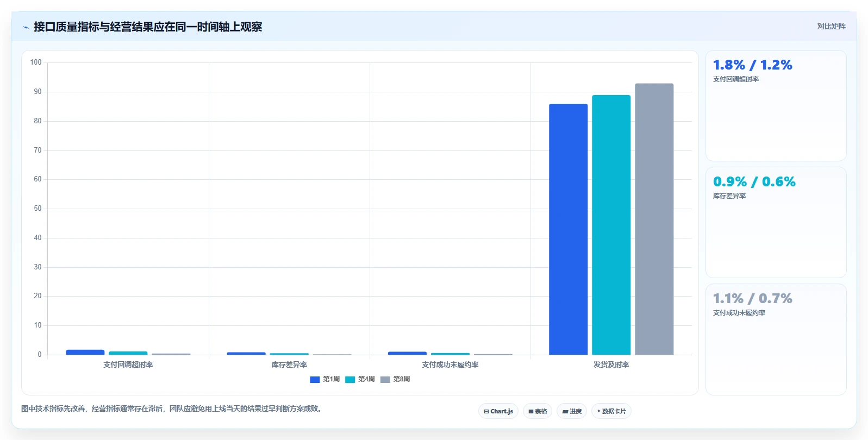Click the cyan 支付回调超时率 bar

click(128, 353)
